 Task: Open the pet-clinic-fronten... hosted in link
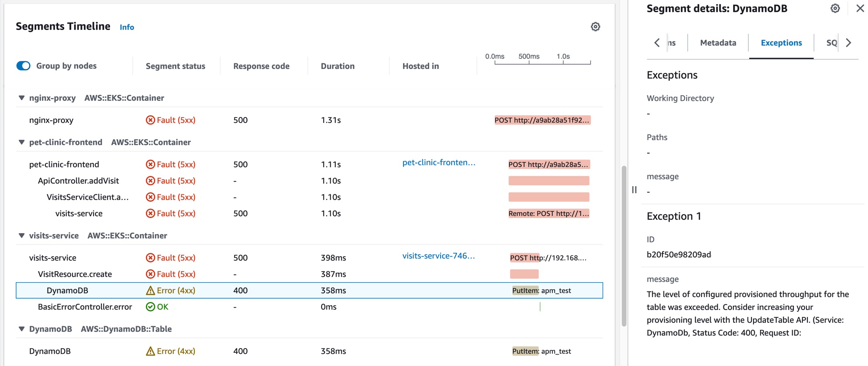pyautogui.click(x=438, y=162)
